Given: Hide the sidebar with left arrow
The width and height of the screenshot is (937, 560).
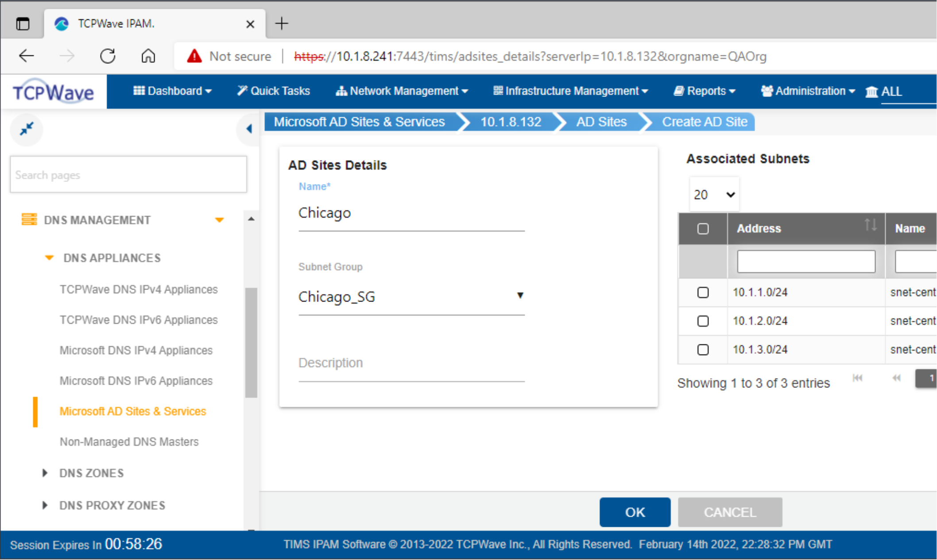Looking at the screenshot, I should tap(249, 129).
